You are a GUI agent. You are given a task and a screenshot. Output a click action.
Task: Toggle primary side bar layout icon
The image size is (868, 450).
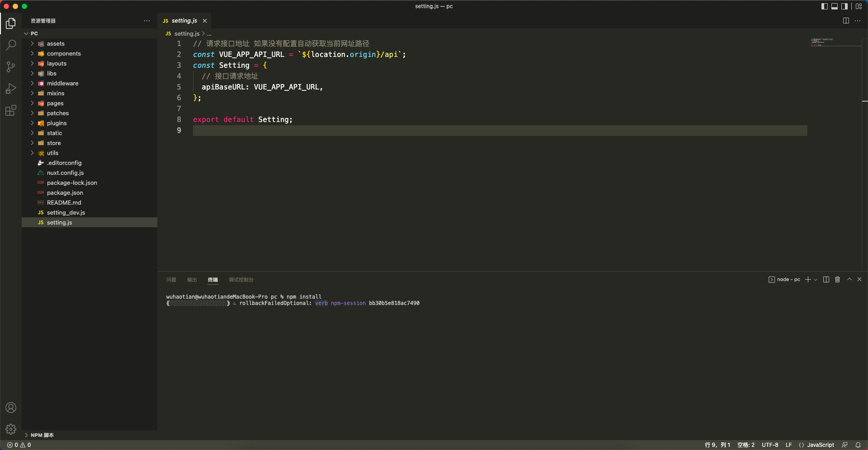pos(825,6)
